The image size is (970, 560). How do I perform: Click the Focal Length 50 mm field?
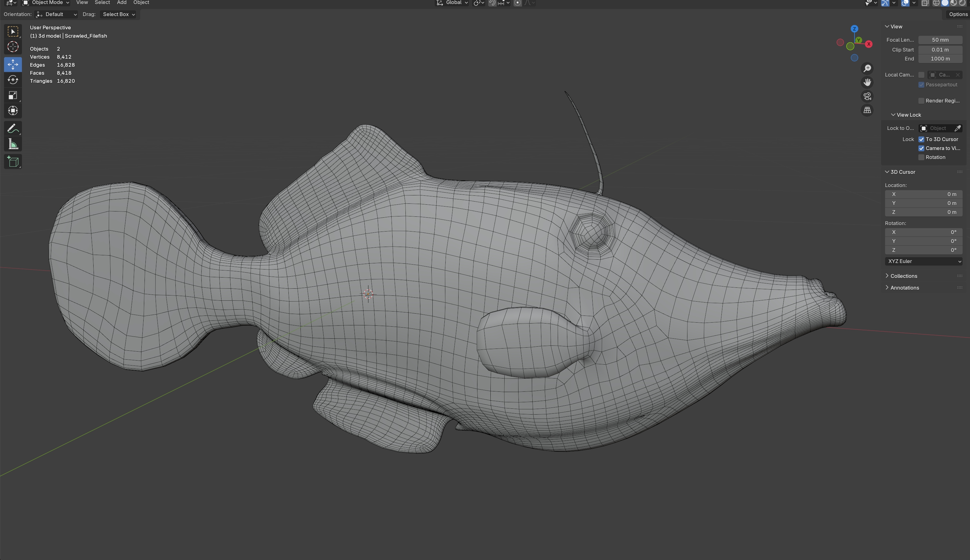point(940,40)
